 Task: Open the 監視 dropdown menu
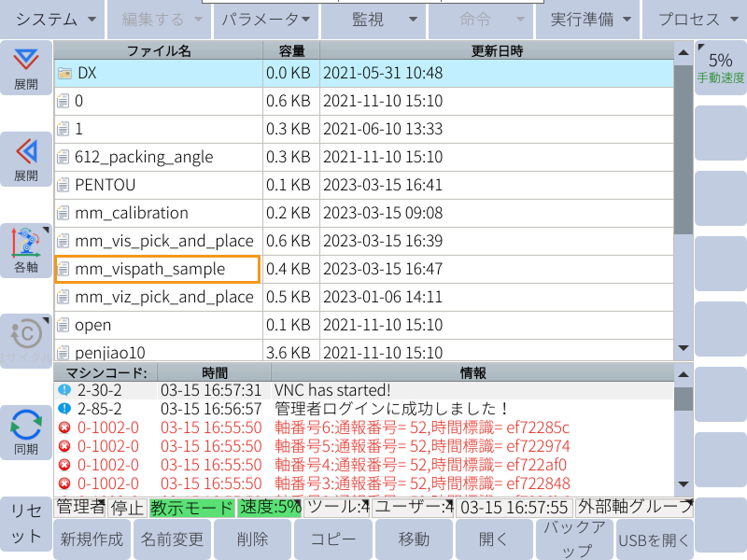373,19
